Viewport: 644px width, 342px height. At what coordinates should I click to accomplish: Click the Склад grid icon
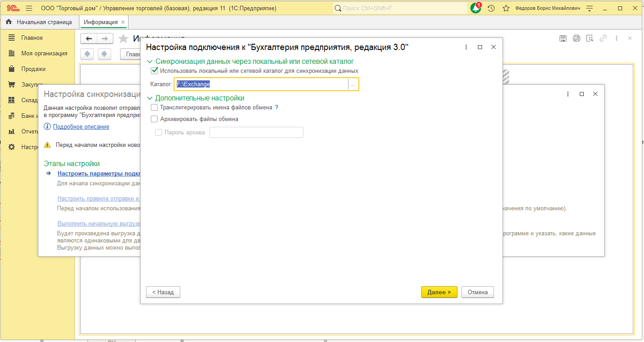coord(12,100)
